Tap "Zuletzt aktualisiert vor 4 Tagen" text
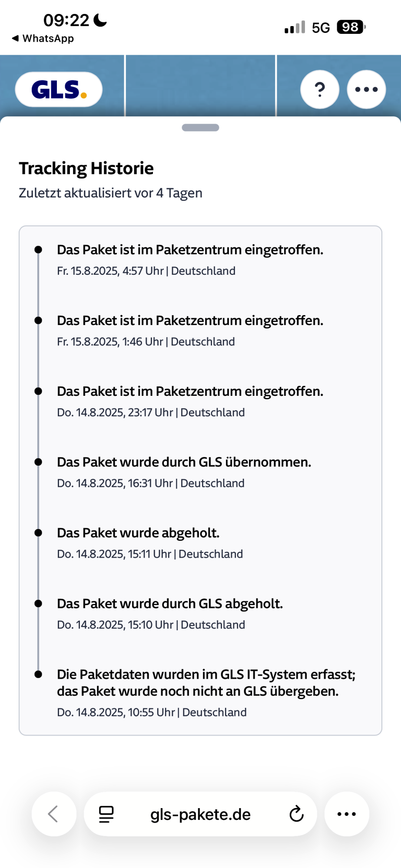Screen dimensions: 401x868 click(x=110, y=193)
